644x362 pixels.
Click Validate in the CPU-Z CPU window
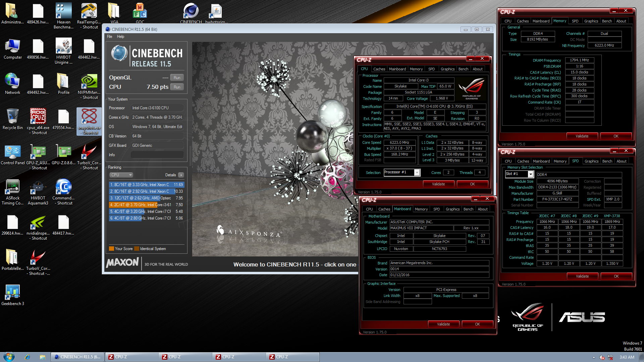438,184
